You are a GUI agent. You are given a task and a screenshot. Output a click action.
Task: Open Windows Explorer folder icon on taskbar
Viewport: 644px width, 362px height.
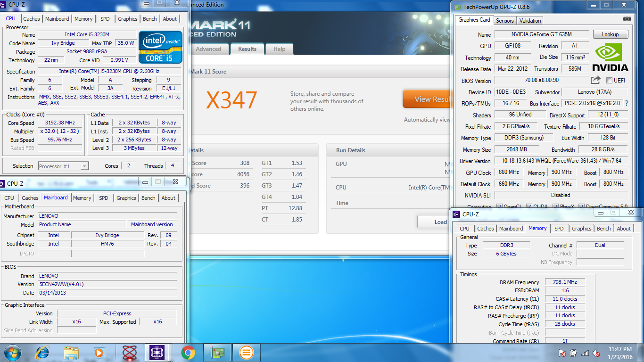(x=71, y=353)
